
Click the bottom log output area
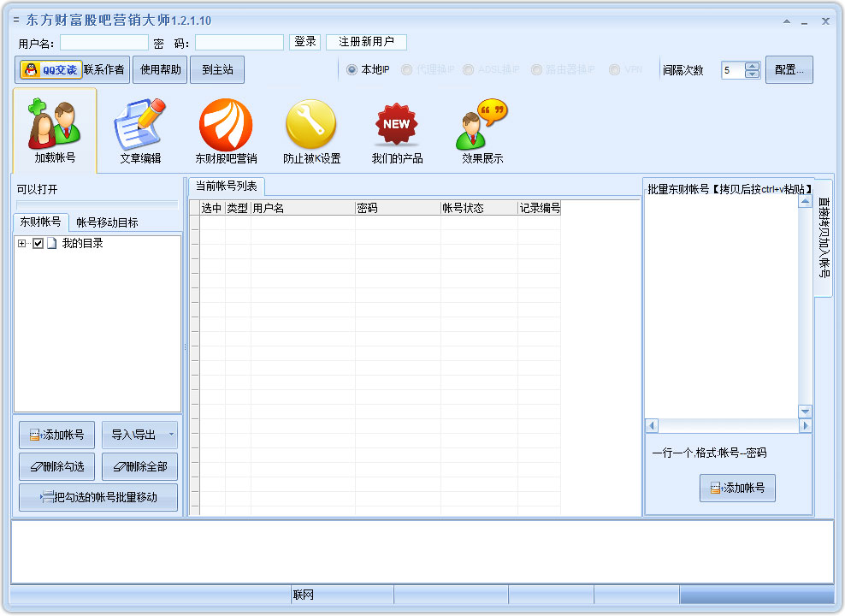[422, 552]
